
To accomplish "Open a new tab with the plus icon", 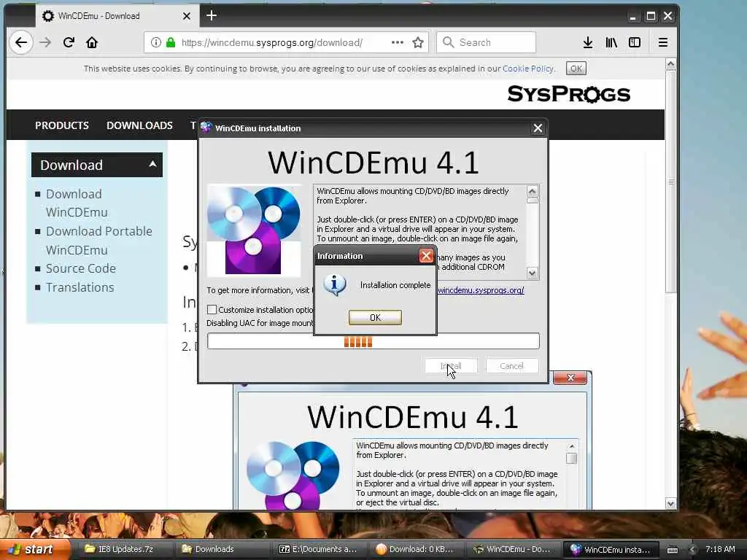I will pos(212,16).
